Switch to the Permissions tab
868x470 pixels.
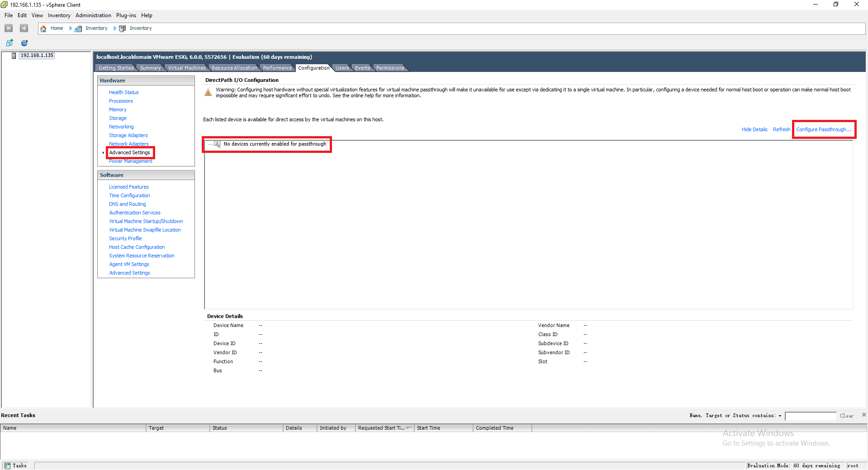point(390,68)
